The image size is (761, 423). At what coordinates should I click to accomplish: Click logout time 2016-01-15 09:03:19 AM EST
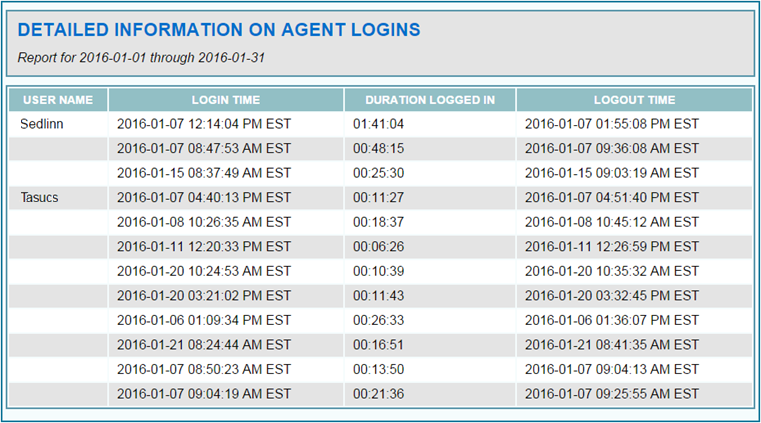[611, 173]
